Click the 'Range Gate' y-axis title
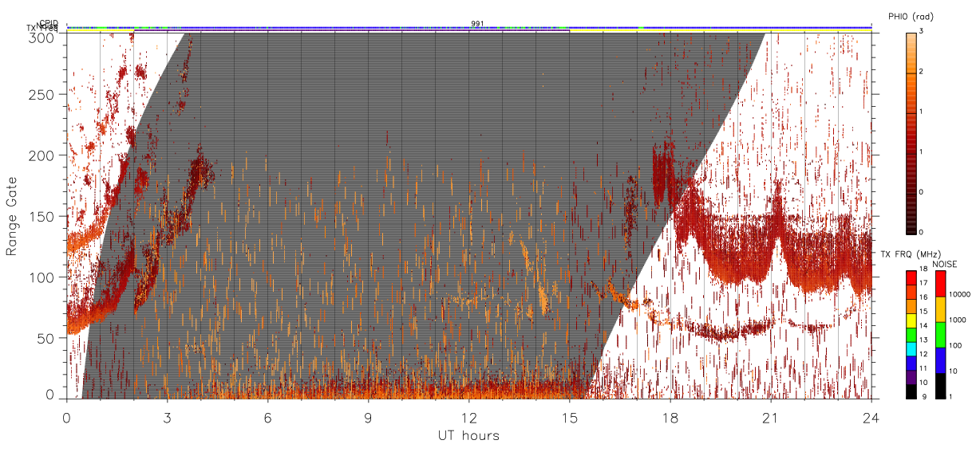The height and width of the screenshot is (452, 980). 12,217
